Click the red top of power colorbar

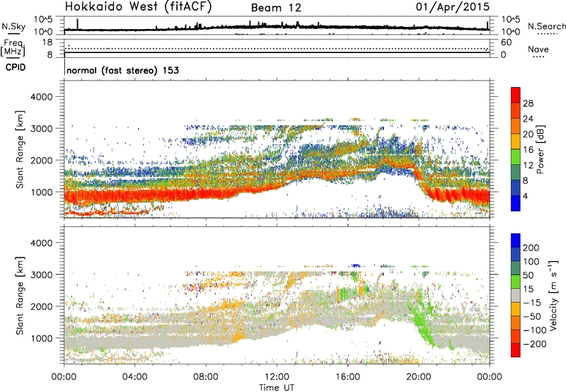(516, 95)
